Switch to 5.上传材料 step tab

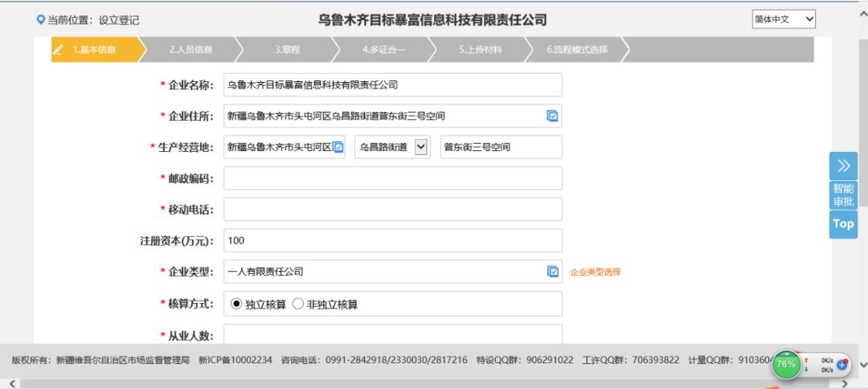[481, 50]
